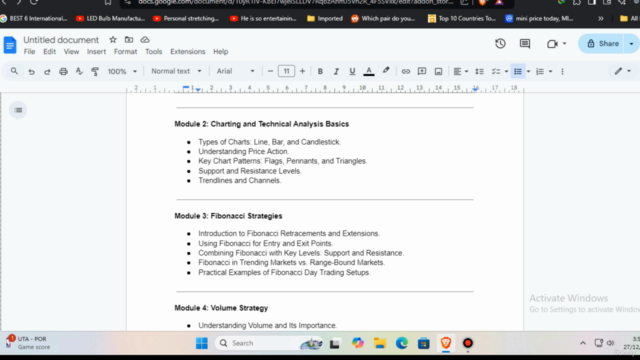Open the Imported bookmarks folder
The width and height of the screenshot is (640, 360).
tap(324, 18)
